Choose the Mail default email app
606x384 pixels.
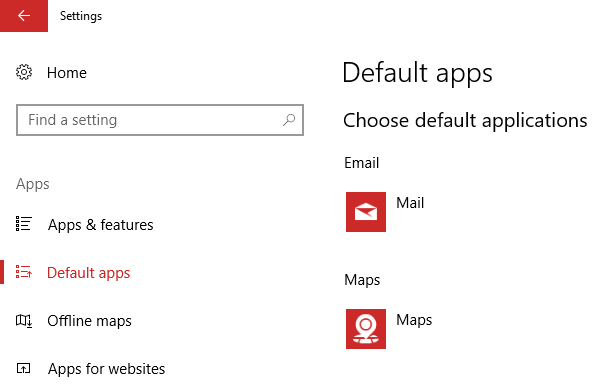click(410, 203)
